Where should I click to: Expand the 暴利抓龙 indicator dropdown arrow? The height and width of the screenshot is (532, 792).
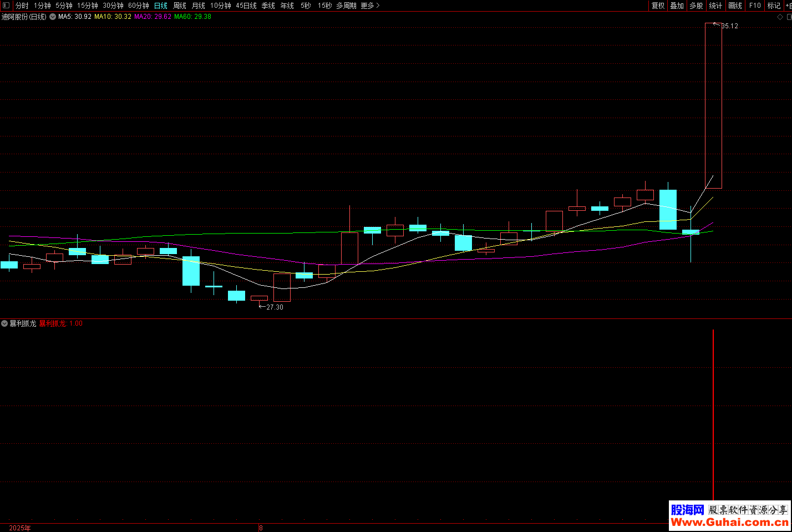click(x=4, y=323)
